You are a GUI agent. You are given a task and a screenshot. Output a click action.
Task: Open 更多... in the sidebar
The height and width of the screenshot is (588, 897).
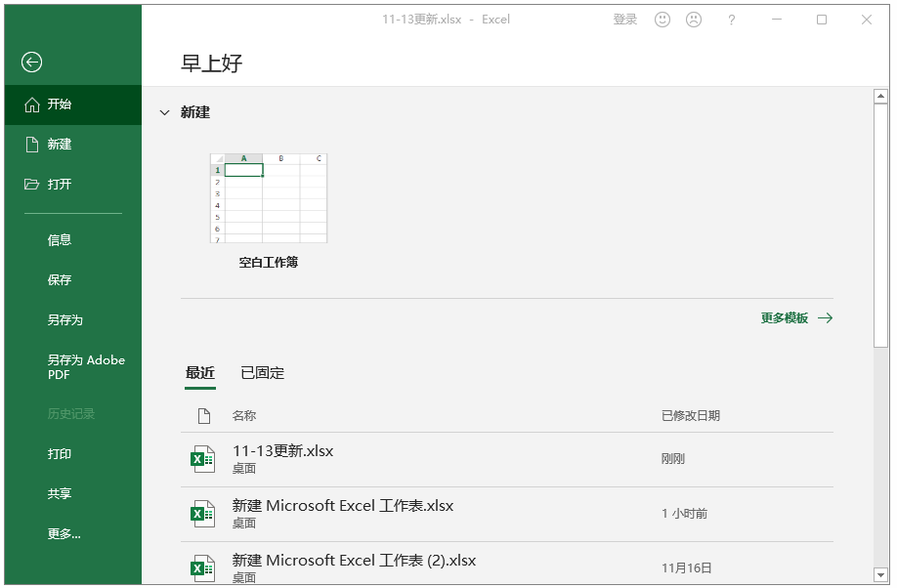tap(64, 533)
